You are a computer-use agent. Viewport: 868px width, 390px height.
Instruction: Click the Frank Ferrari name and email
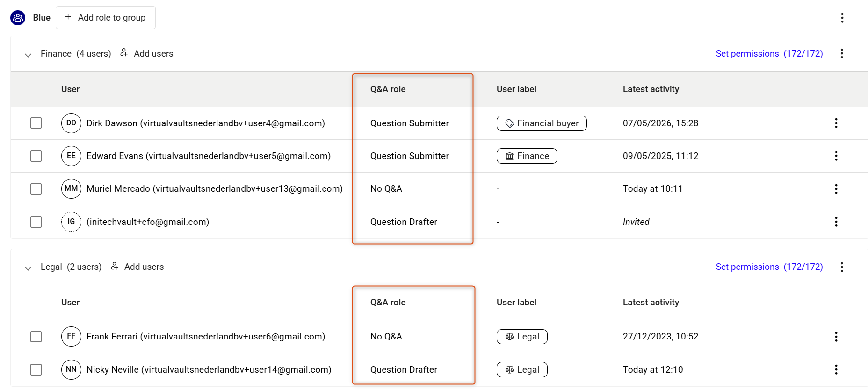pyautogui.click(x=206, y=336)
